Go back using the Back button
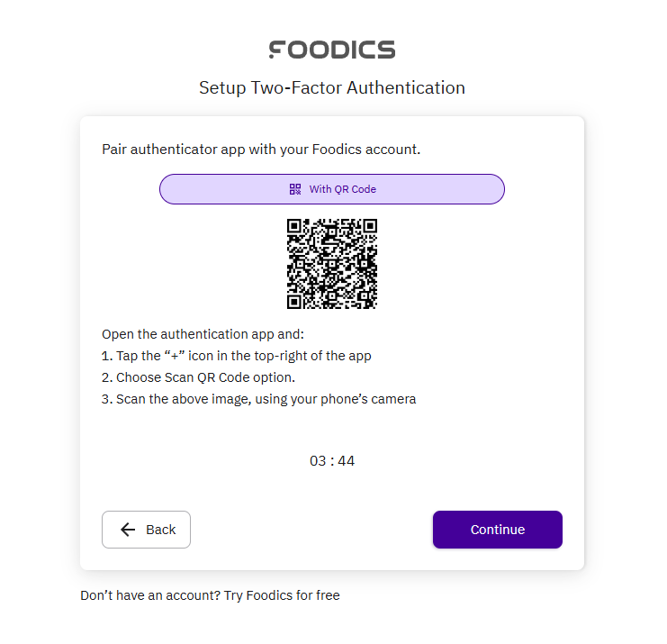The height and width of the screenshot is (644, 667). (x=146, y=530)
